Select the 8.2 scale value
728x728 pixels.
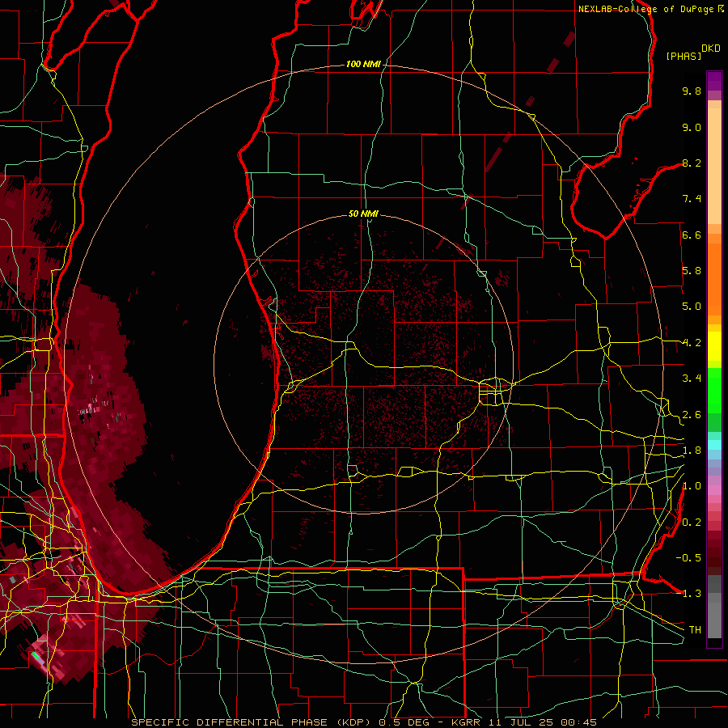pos(692,163)
